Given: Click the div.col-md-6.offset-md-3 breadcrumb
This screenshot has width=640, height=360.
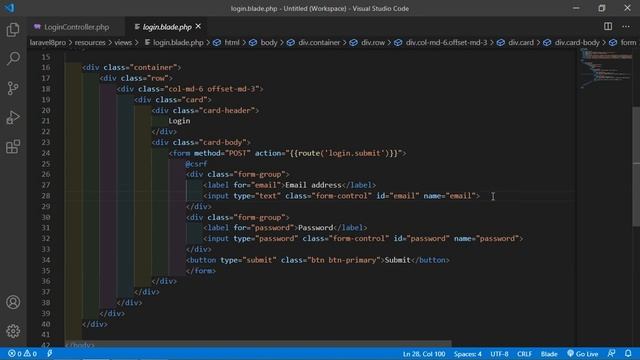Looking at the screenshot, I should pos(441,42).
